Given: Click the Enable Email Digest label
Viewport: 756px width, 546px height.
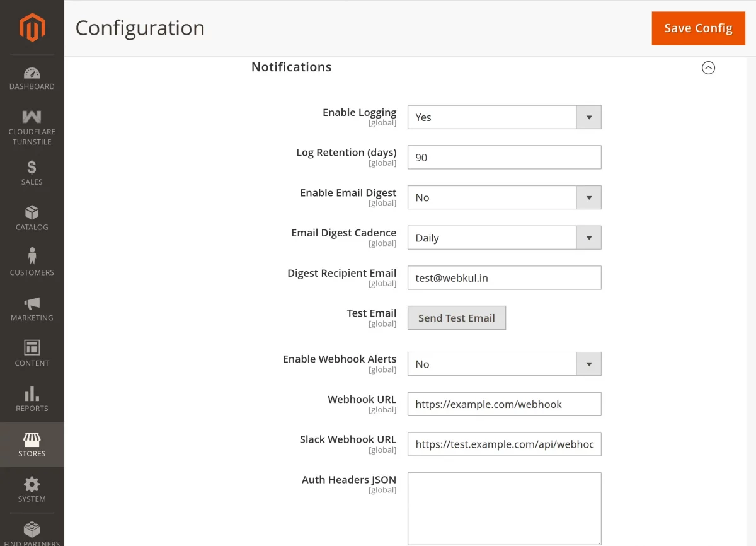Looking at the screenshot, I should [348, 193].
